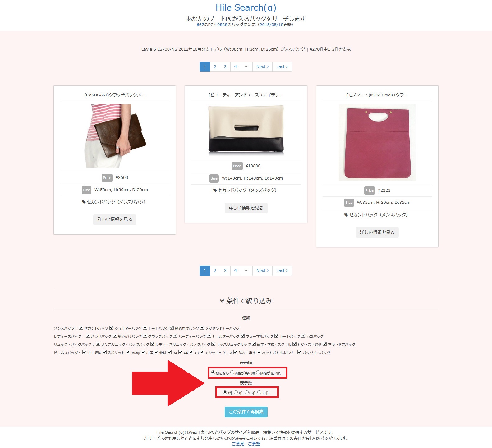Open the ご意見・ご要望 footer link
492x448 pixels.
click(246, 444)
